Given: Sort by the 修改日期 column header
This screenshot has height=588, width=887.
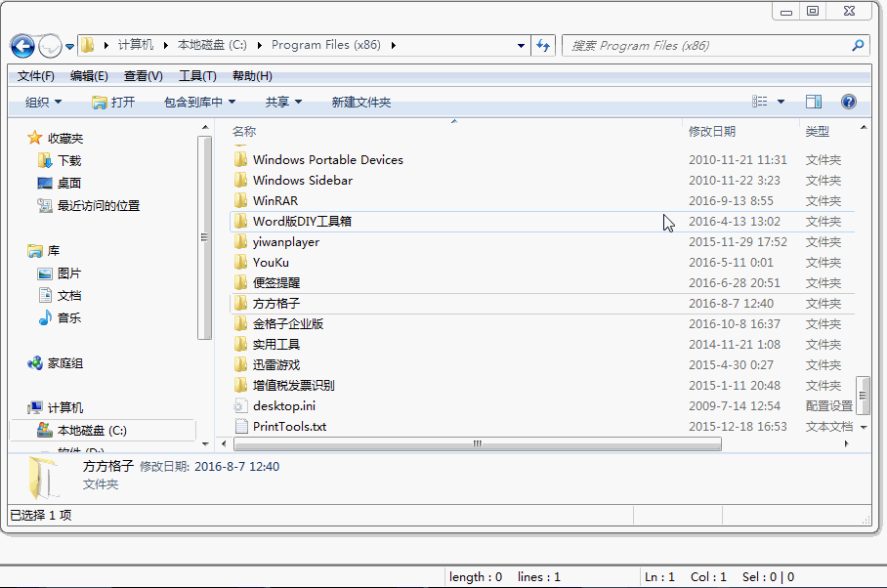Looking at the screenshot, I should click(x=712, y=131).
